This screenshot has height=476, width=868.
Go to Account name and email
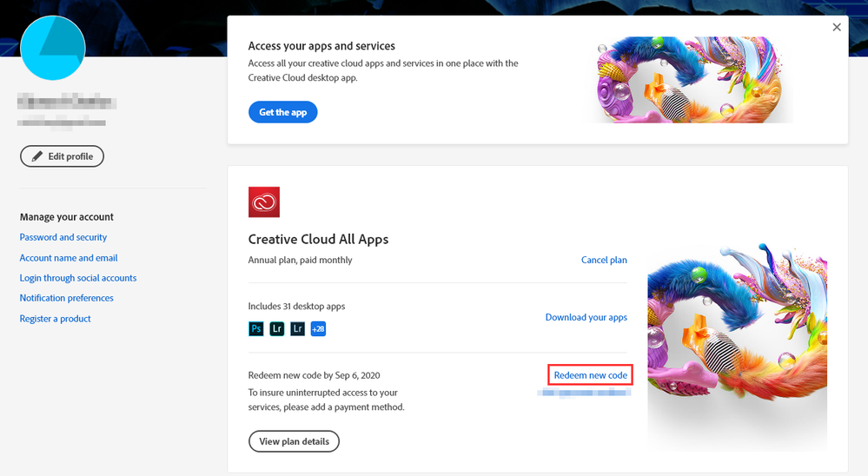pyautogui.click(x=69, y=258)
